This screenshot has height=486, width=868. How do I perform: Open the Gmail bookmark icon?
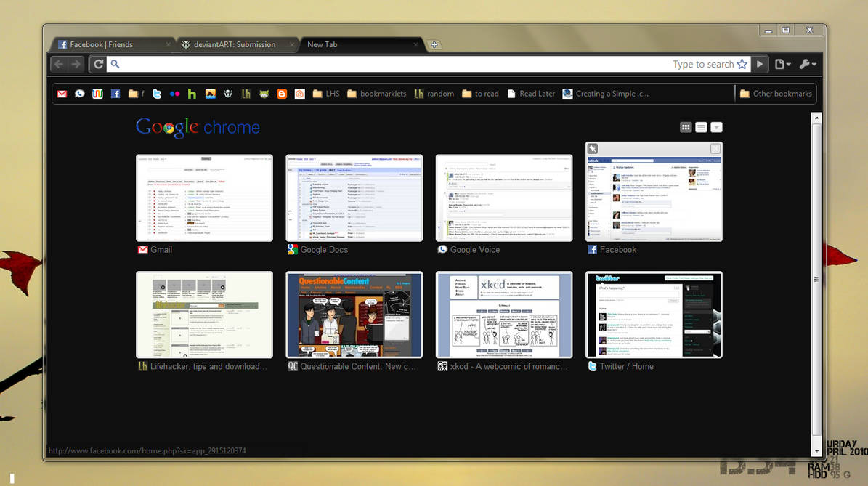[62, 94]
